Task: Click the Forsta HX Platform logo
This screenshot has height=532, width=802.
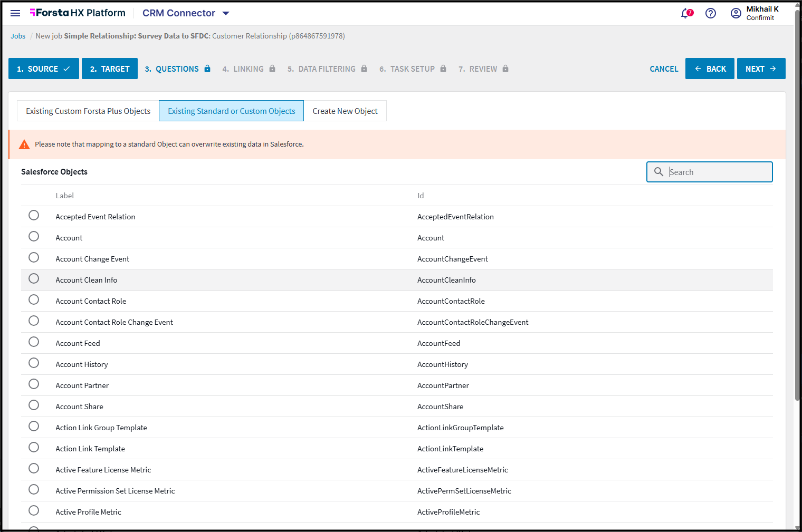Action: 78,13
